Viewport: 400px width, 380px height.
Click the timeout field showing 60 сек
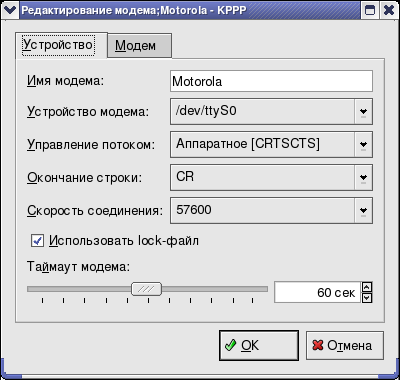pyautogui.click(x=317, y=292)
